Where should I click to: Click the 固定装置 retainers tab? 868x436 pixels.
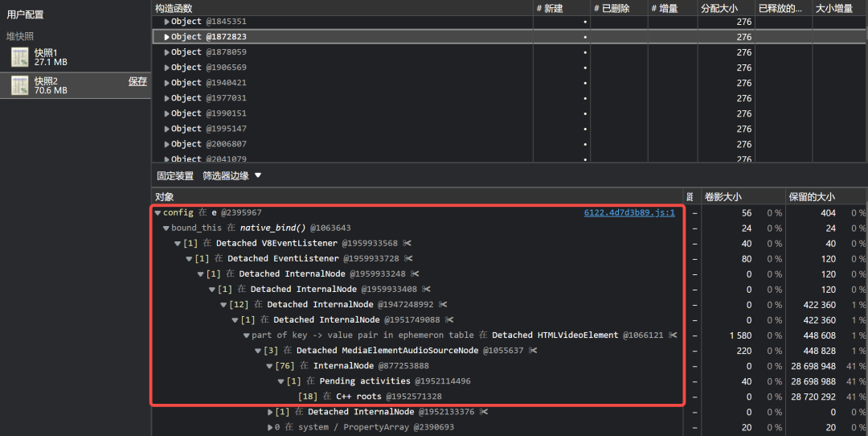(175, 175)
